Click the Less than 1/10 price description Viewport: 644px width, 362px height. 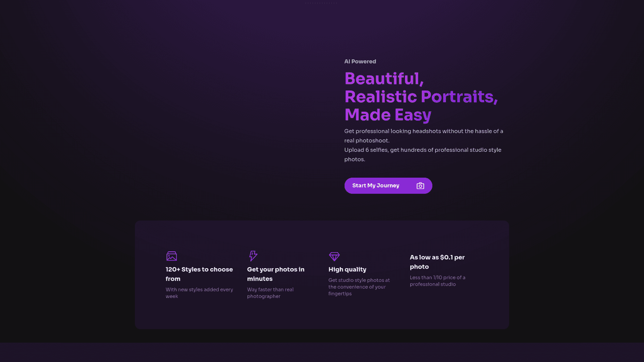tap(438, 281)
